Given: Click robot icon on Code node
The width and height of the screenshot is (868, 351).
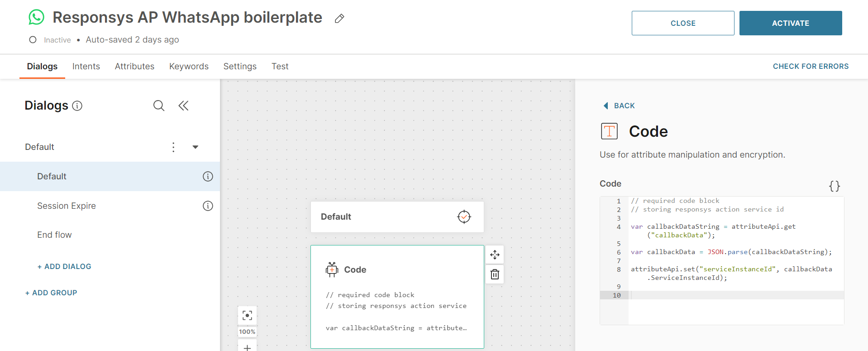Looking at the screenshot, I should tap(332, 269).
